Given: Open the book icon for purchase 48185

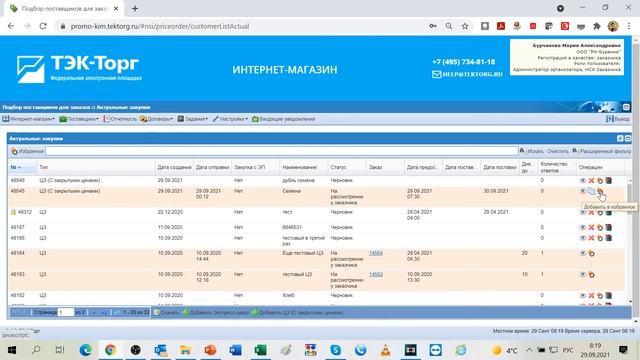Looking at the screenshot, I should tap(608, 238).
